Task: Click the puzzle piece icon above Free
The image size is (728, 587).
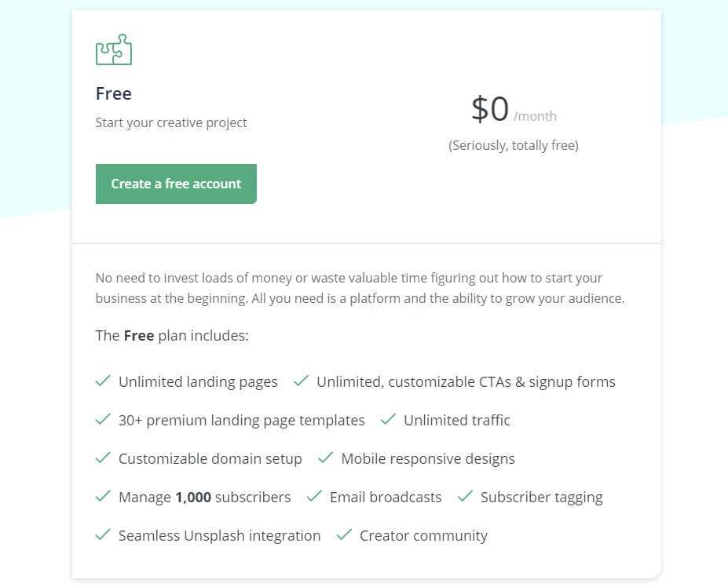Action: (x=114, y=49)
